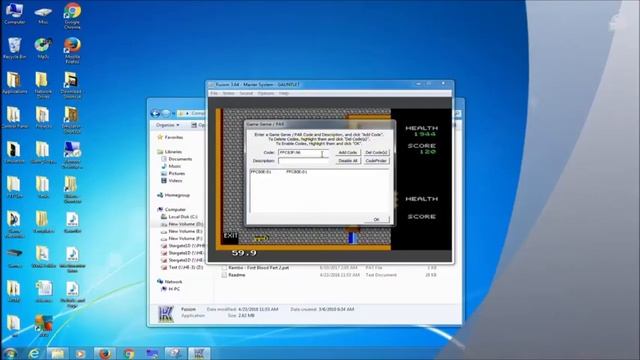Open the Computer desktop icon
The height and width of the screenshot is (360, 640).
14,13
